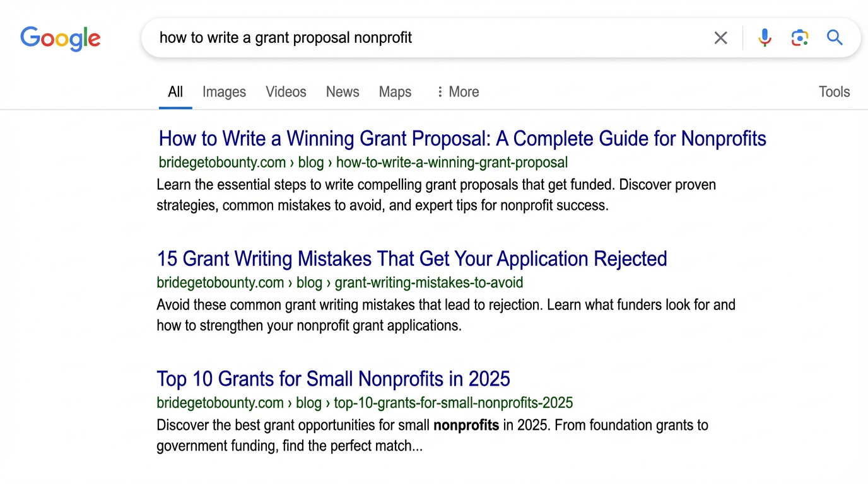Open the News results tab
The height and width of the screenshot is (484, 868).
coord(343,91)
